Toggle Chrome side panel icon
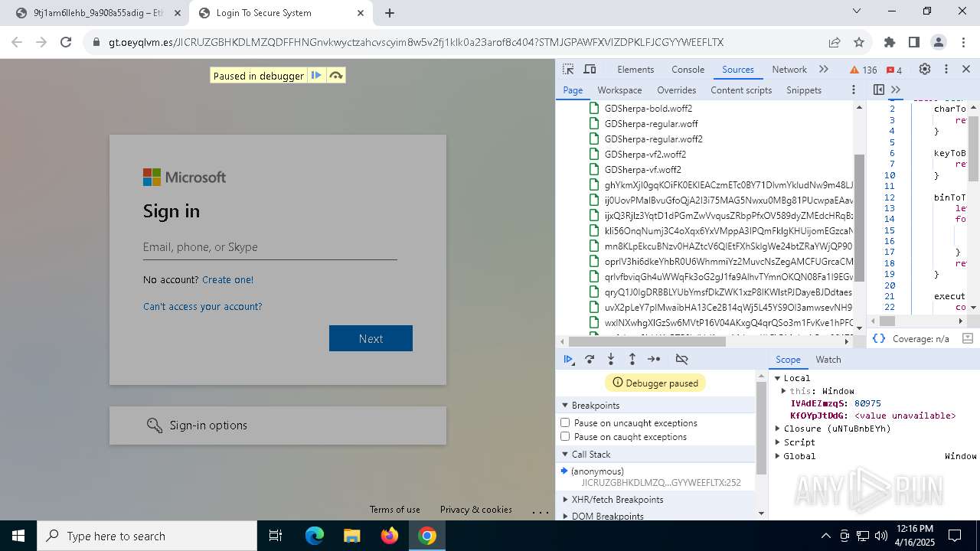Screen dimensions: 980x551 pyautogui.click(x=913, y=42)
